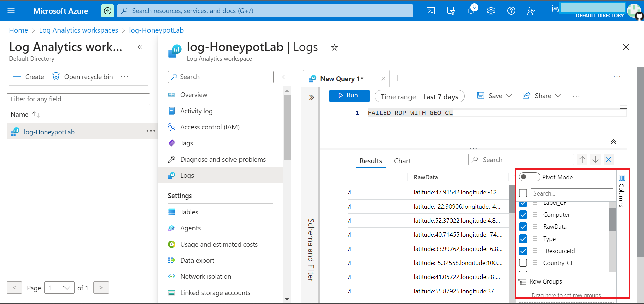The width and height of the screenshot is (644, 304).
Task: Open the Directories and subscriptions filter icon
Action: pyautogui.click(x=450, y=11)
